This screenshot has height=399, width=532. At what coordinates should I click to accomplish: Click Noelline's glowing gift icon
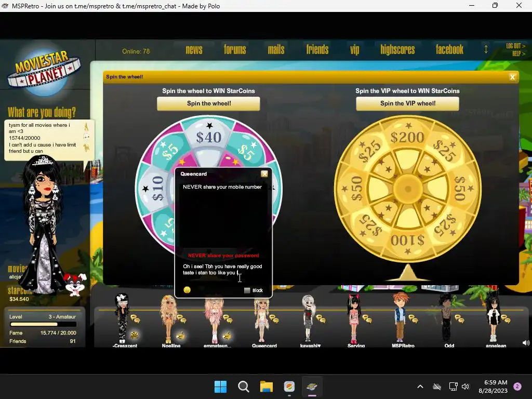coord(180,335)
